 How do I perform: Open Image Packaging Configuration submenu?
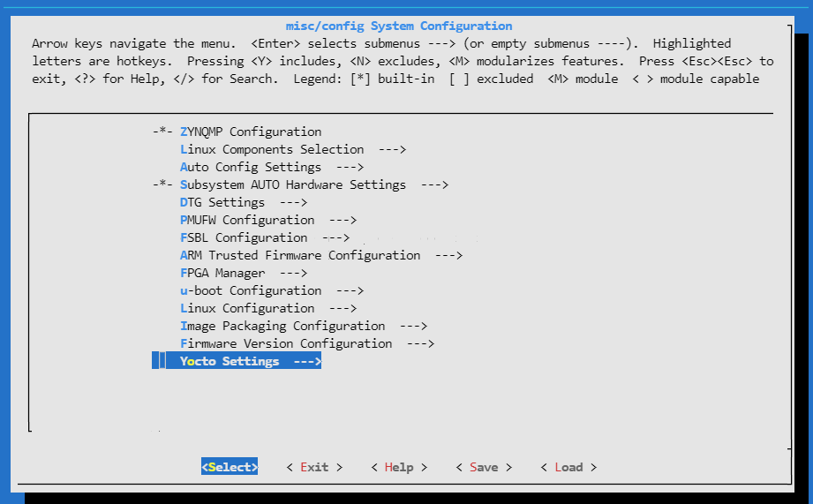pos(304,326)
